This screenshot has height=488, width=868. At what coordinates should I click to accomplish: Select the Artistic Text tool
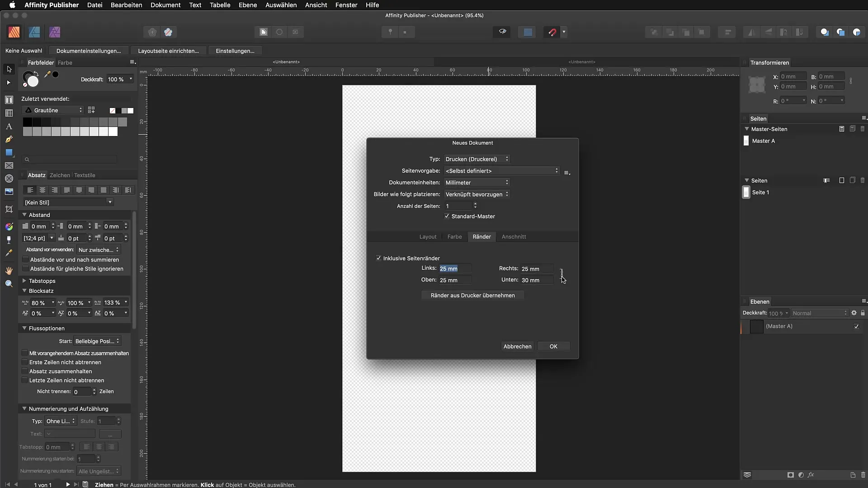coord(9,127)
